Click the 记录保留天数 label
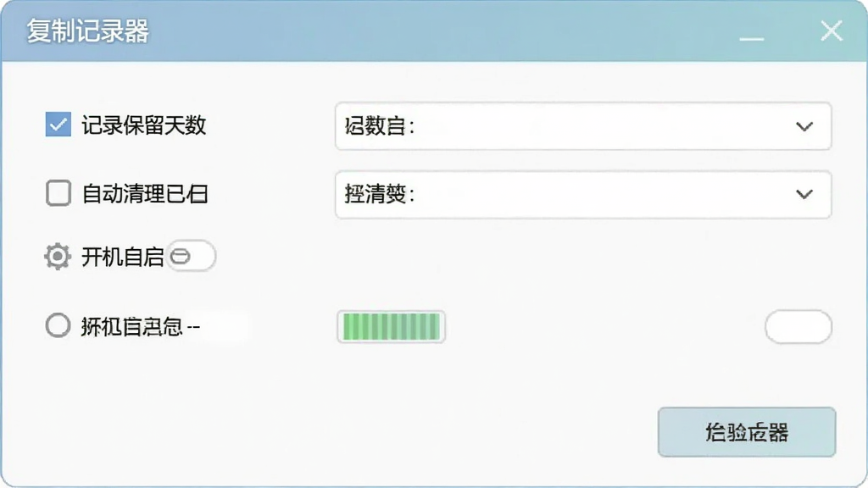The image size is (868, 488). point(144,125)
